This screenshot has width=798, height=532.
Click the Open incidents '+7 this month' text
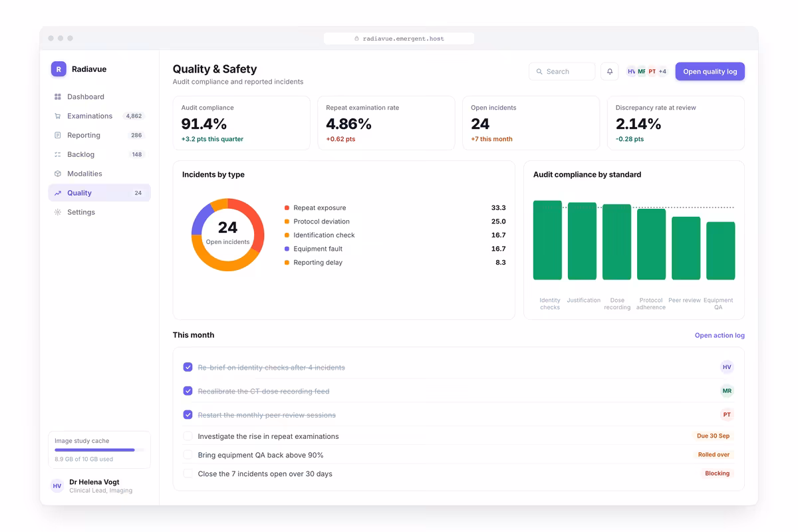[491, 139]
